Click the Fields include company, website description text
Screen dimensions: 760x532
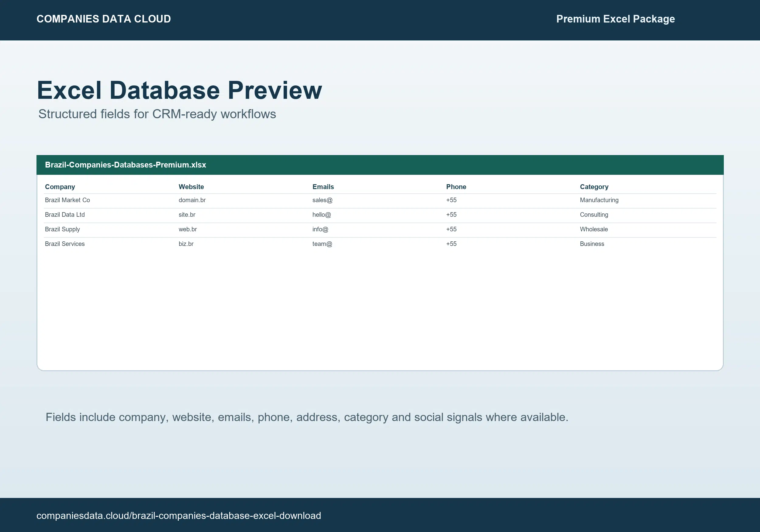click(x=307, y=417)
